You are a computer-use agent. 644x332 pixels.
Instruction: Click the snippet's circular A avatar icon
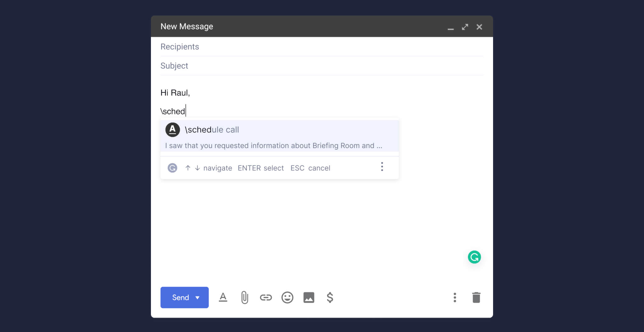click(x=173, y=130)
